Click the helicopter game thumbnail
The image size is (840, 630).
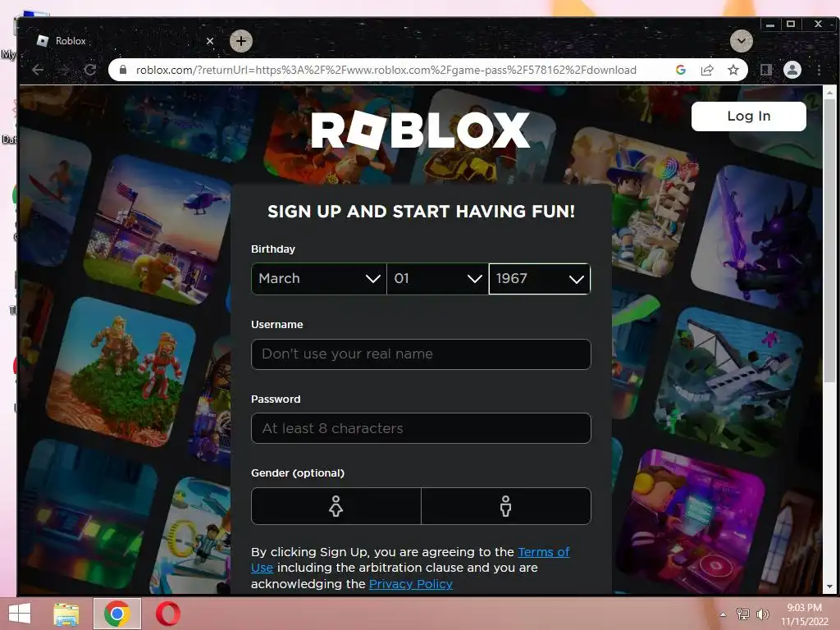point(158,231)
